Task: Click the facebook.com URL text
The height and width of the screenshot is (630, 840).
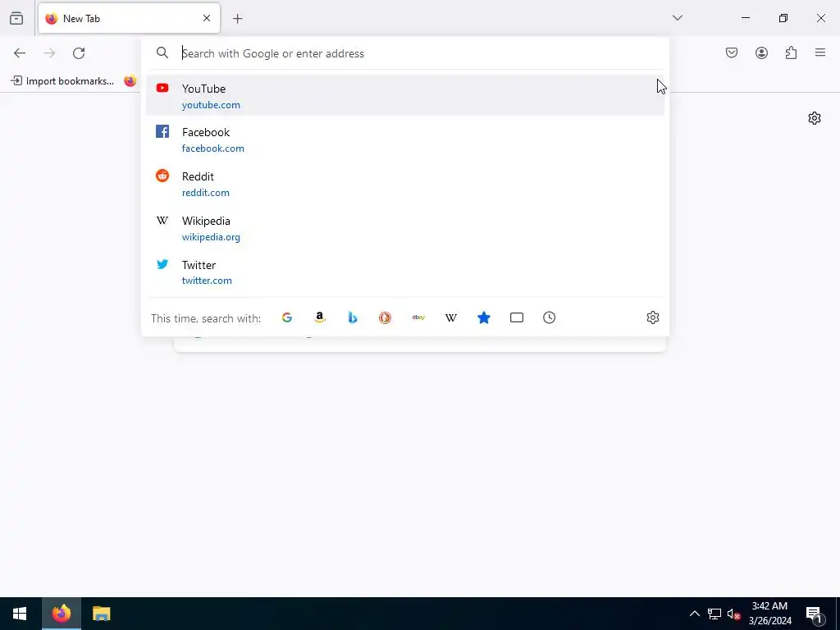Action: pos(213,148)
